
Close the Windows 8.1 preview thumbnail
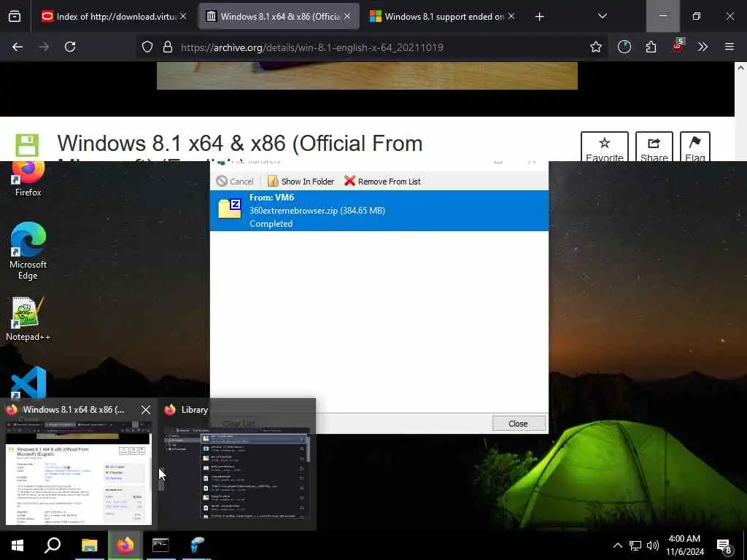[146, 410]
